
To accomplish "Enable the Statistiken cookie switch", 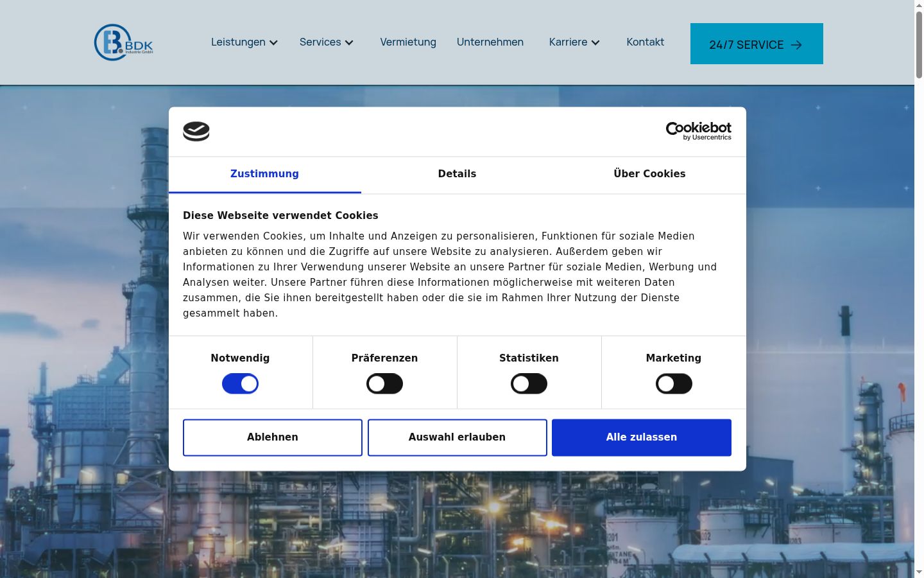I will pyautogui.click(x=529, y=384).
